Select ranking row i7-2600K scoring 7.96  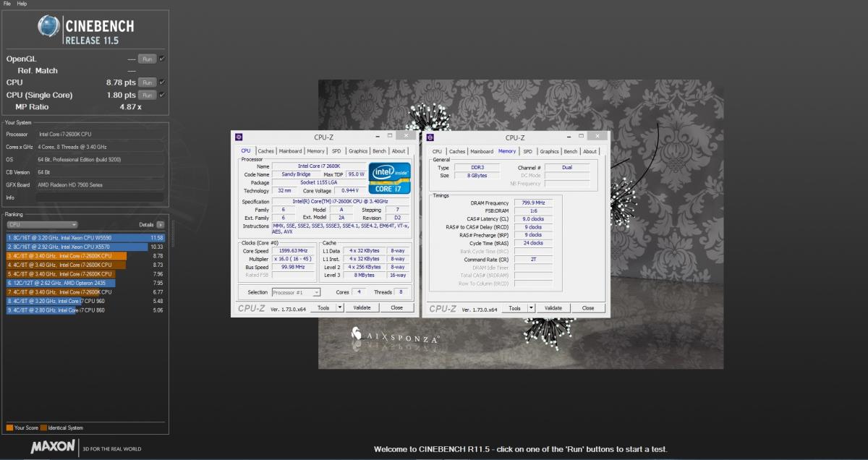pyautogui.click(x=85, y=274)
